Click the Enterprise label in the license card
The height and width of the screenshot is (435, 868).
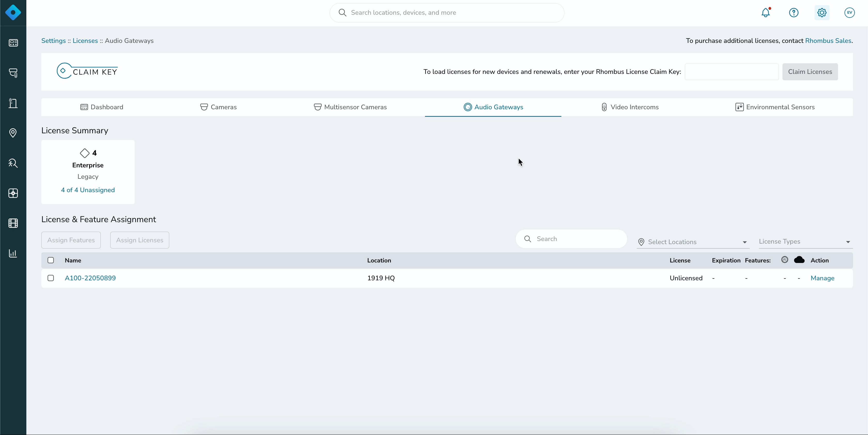coord(88,165)
